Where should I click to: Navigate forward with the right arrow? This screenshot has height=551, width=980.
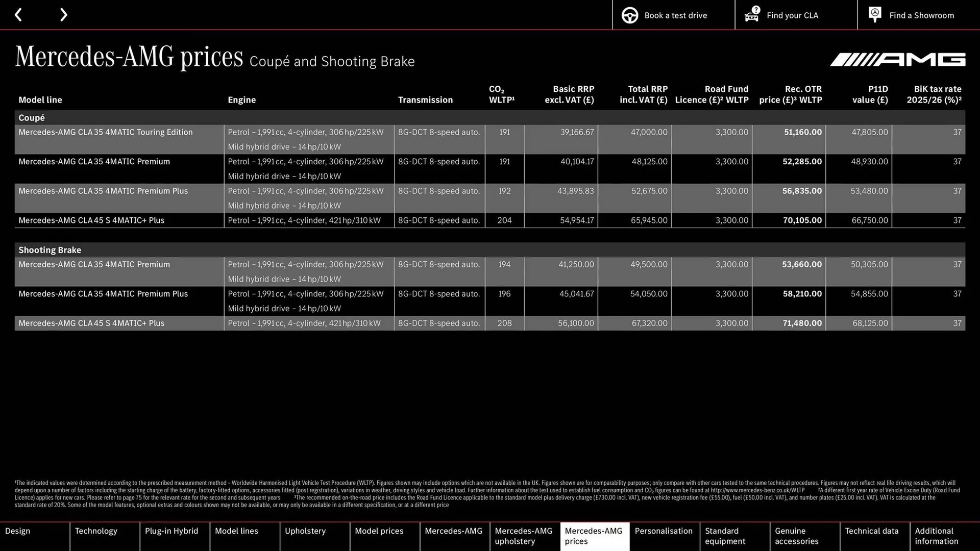(x=63, y=15)
